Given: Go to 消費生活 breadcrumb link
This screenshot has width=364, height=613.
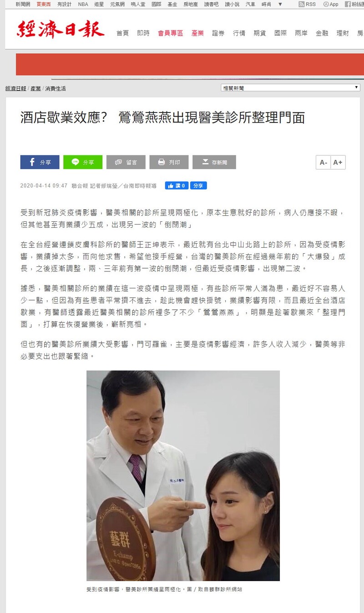Looking at the screenshot, I should [56, 89].
